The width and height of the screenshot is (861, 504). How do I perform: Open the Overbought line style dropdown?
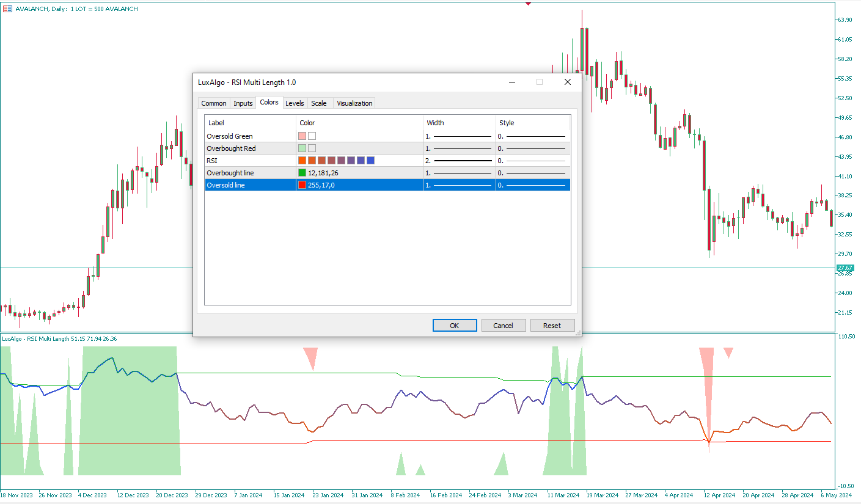coord(532,173)
